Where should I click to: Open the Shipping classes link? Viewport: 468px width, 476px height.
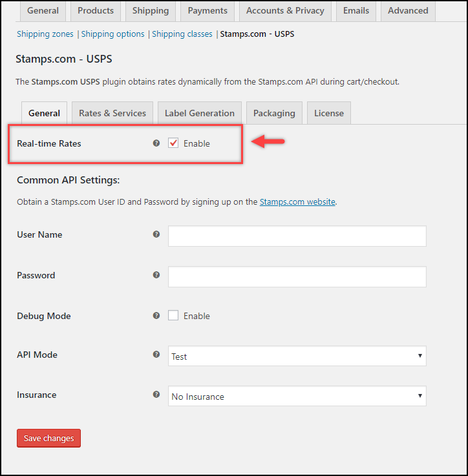[x=182, y=34]
